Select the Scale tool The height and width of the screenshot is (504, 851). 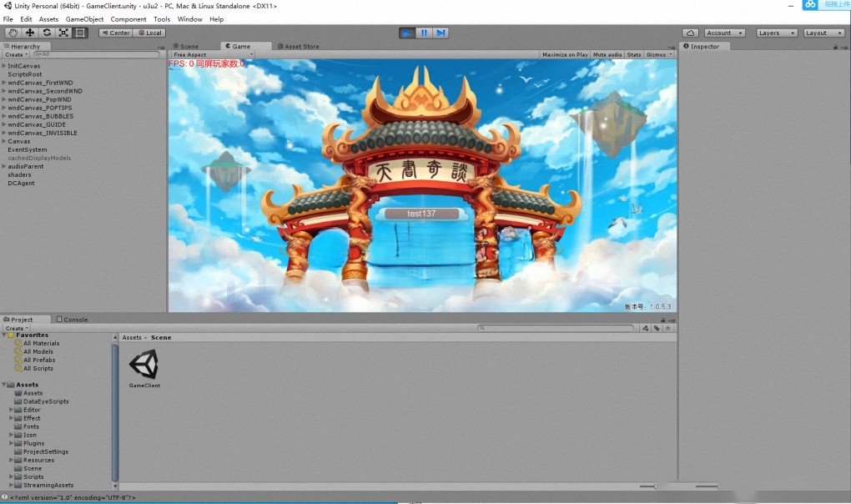coord(63,33)
